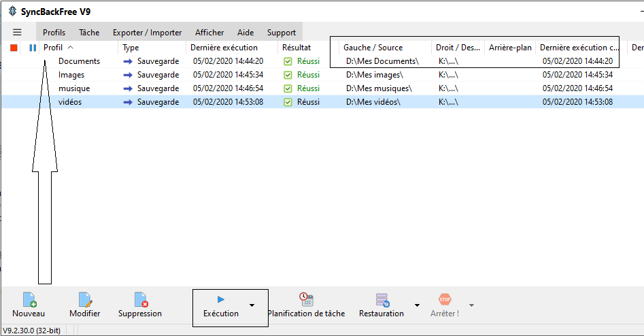Viewport: 644px width, 336px height.
Task: Click the blue pause column header icon
Action: 33,48
